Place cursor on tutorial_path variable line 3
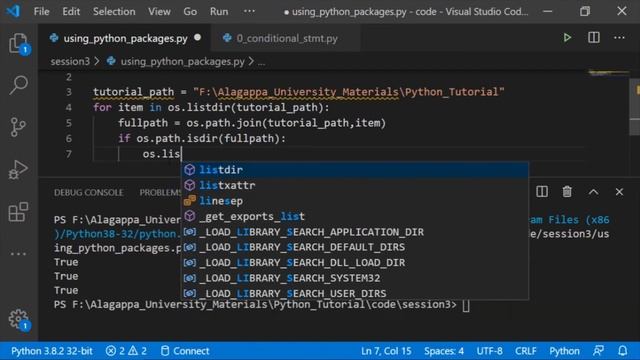640x360 pixels. (x=133, y=92)
